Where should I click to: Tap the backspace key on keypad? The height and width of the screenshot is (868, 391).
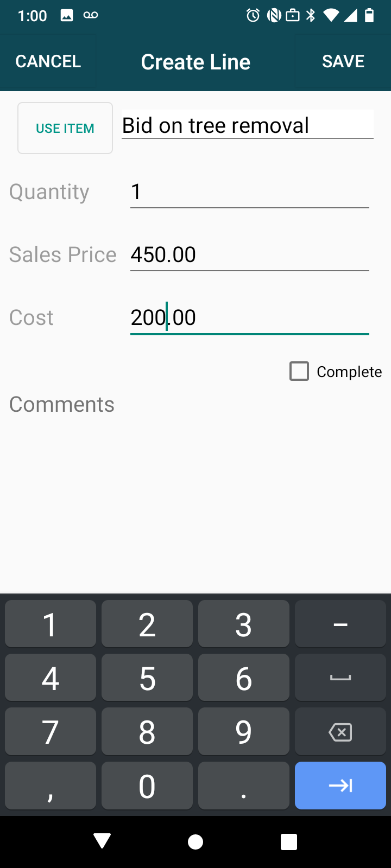pyautogui.click(x=340, y=732)
